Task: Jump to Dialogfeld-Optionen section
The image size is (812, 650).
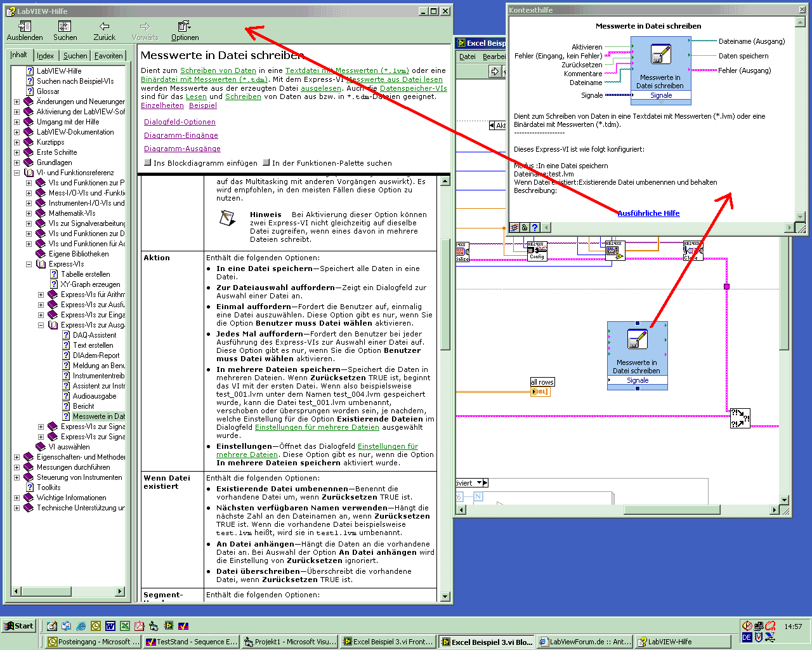Action: (180, 122)
